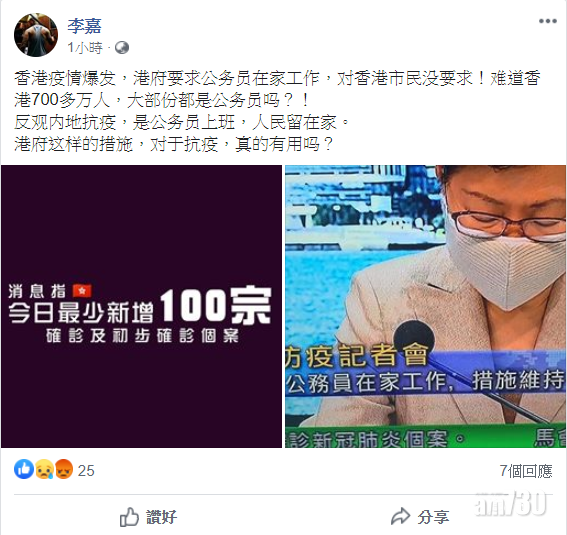
Task: View the 25 reactions count list
Action: click(86, 471)
